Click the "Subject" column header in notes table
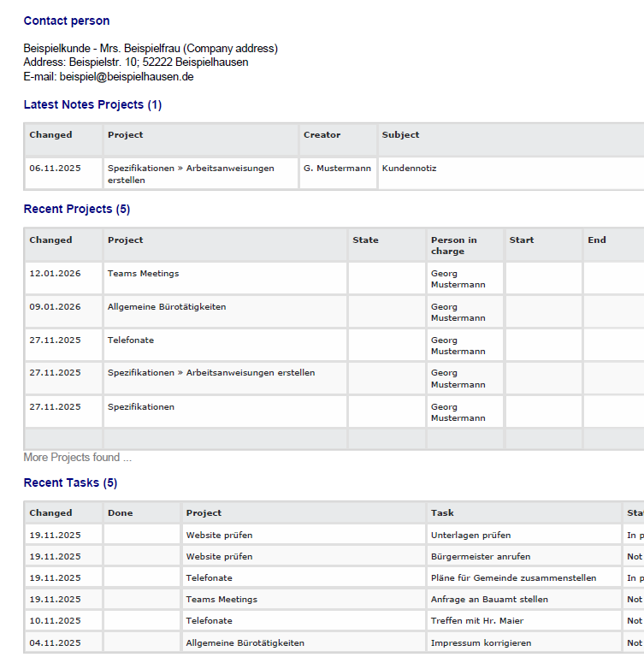This screenshot has height=663, width=644. coord(400,134)
